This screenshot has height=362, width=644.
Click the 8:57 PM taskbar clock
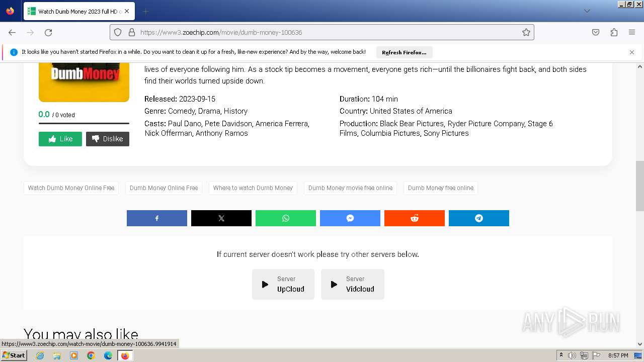tap(618, 355)
